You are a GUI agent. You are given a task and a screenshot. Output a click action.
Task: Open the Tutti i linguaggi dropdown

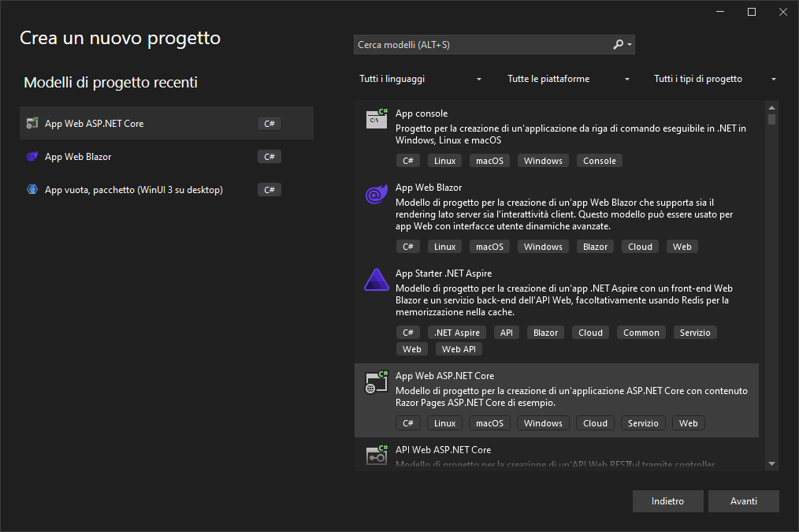point(420,79)
